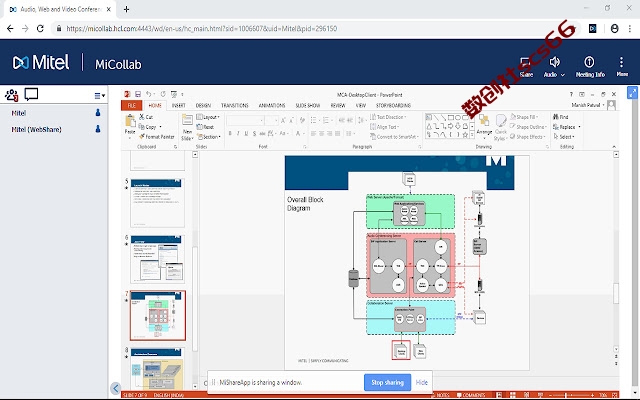Expand shared view to full screen
Image resolution: width=640 pixels, height=400 pixels.
click(632, 93)
